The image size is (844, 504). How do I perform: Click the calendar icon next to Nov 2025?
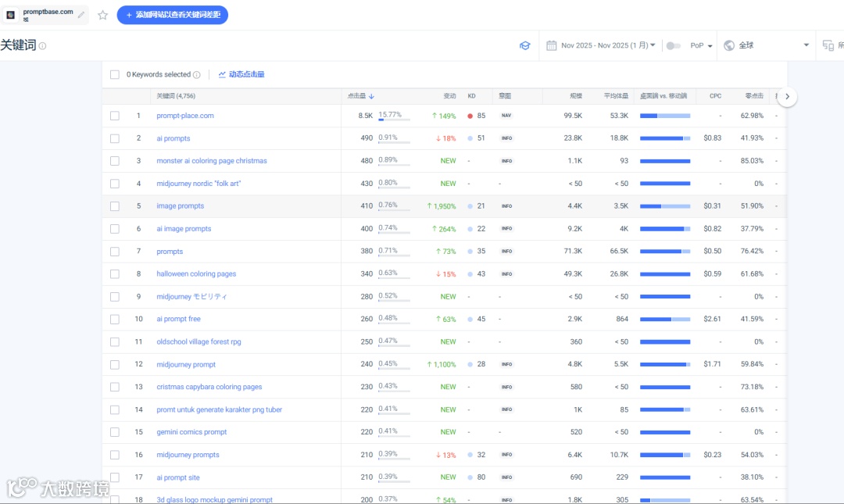tap(551, 46)
